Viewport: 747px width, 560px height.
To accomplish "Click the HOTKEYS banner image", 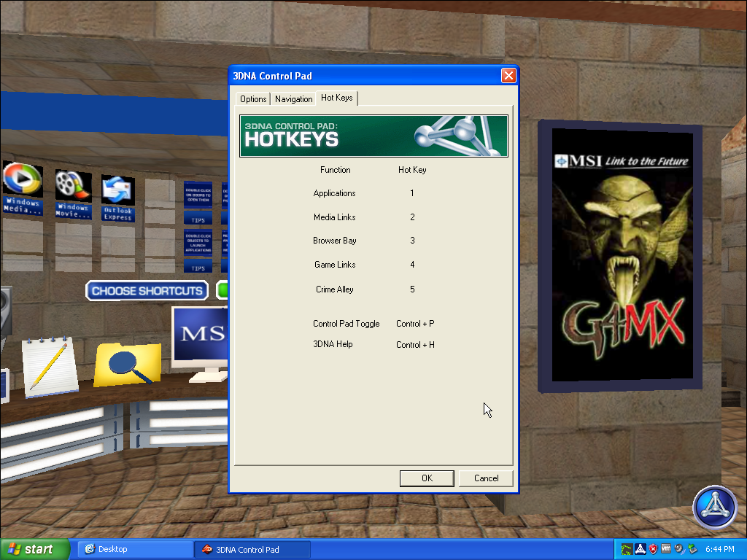I will coord(374,136).
